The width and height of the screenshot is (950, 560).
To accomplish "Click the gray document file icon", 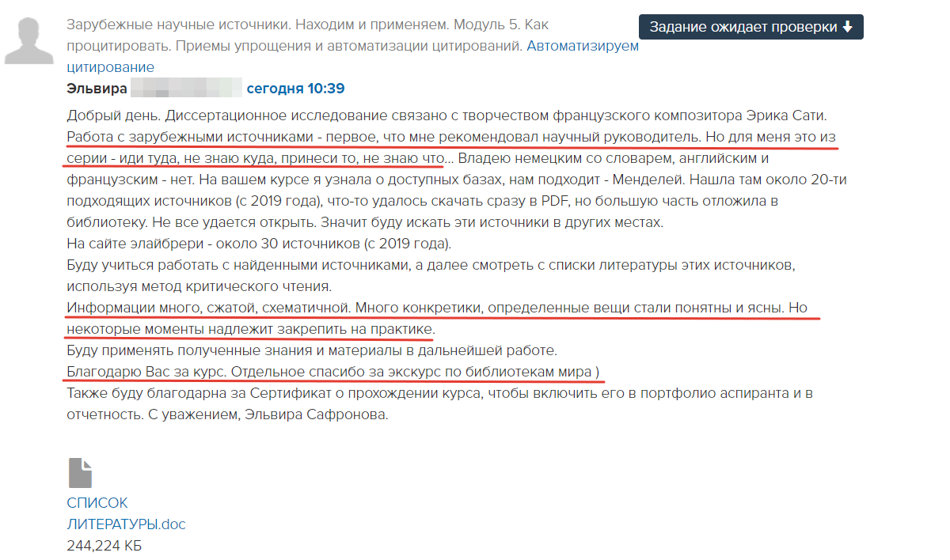I will 80,472.
